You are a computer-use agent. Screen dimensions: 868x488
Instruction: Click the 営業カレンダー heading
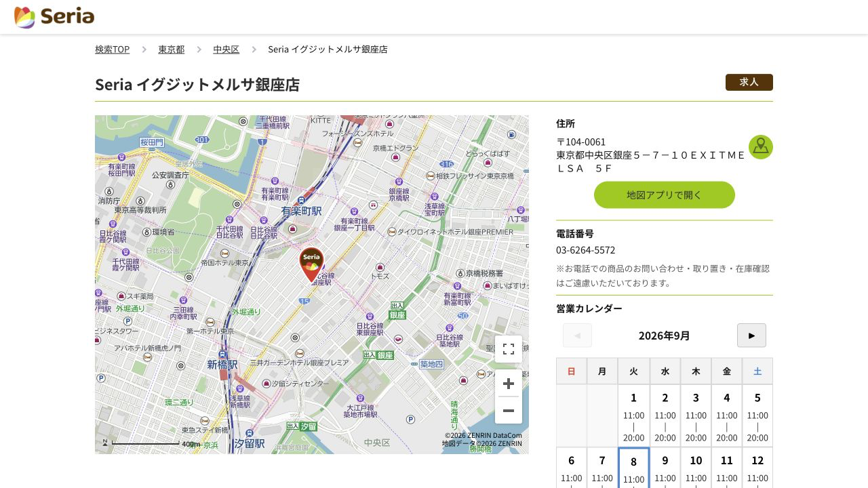click(x=589, y=308)
